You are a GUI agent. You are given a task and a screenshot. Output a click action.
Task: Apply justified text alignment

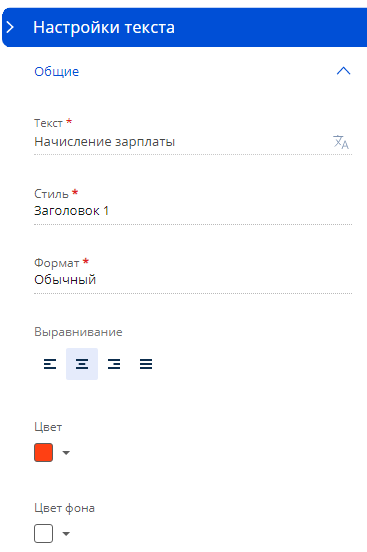point(146,364)
